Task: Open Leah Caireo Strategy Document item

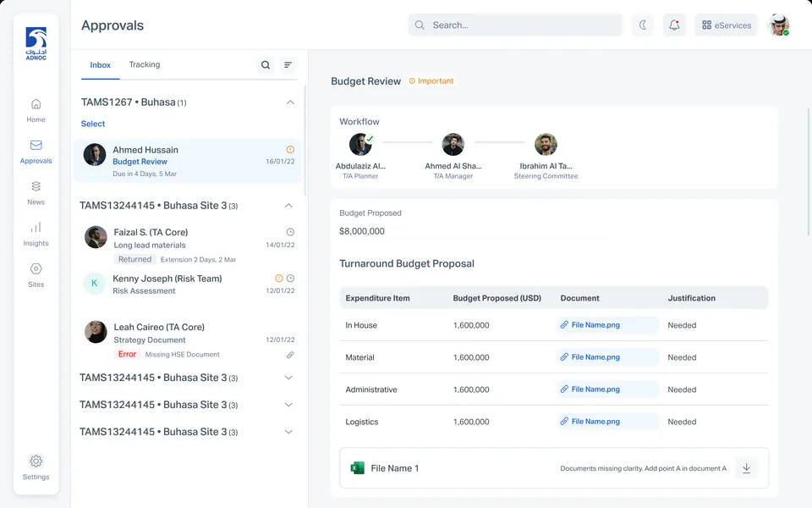Action: [x=188, y=340]
